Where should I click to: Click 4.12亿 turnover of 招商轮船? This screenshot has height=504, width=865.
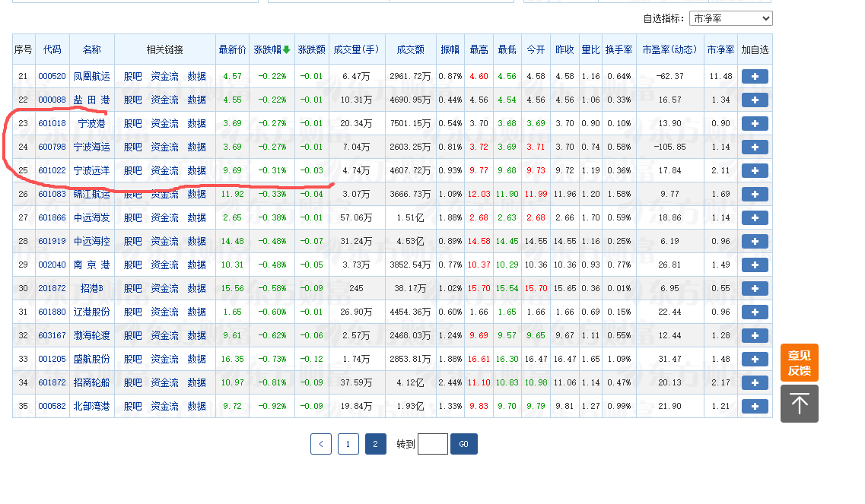(410, 382)
